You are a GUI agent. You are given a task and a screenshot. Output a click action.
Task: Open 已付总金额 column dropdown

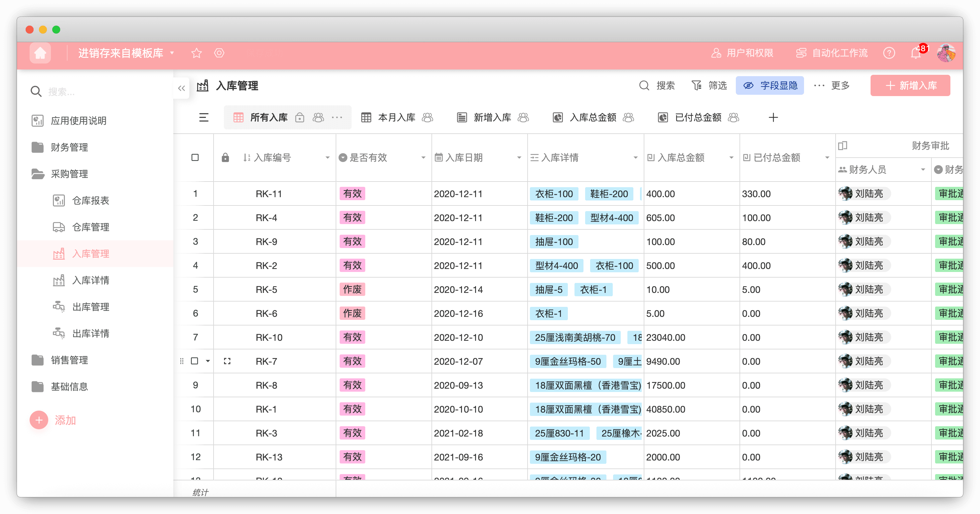827,158
